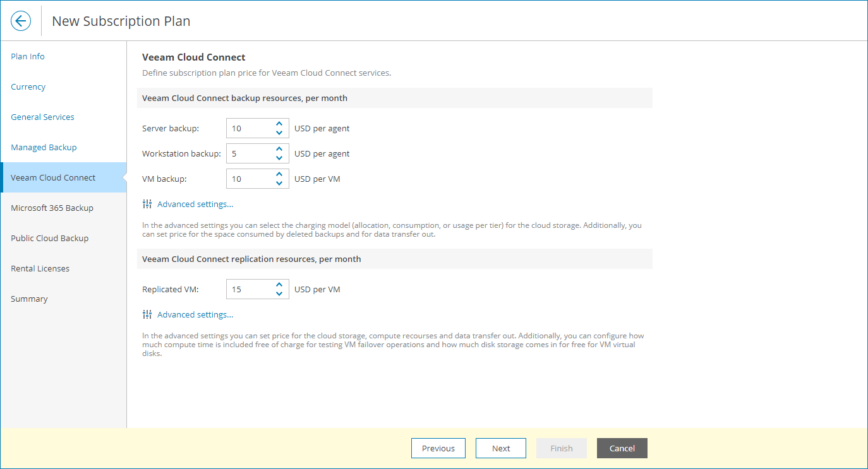The height and width of the screenshot is (469, 868).
Task: Open Advanced settings for replication resources
Action: tap(195, 314)
